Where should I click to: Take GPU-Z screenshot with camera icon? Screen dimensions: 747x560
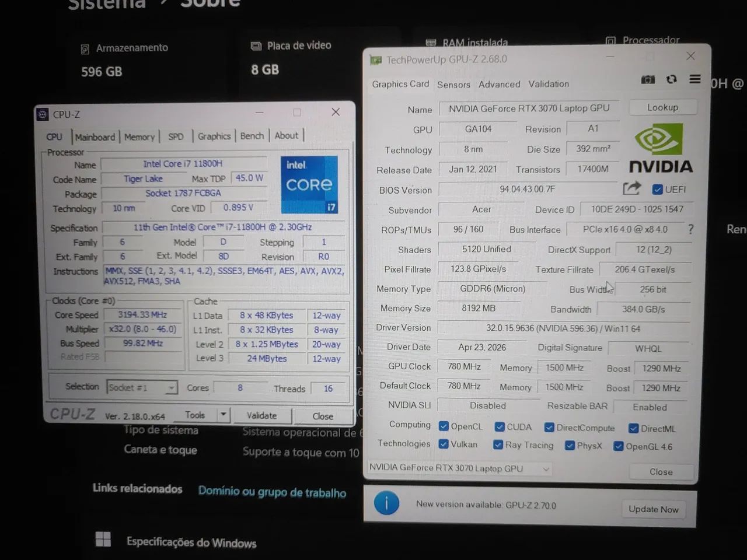pos(648,79)
